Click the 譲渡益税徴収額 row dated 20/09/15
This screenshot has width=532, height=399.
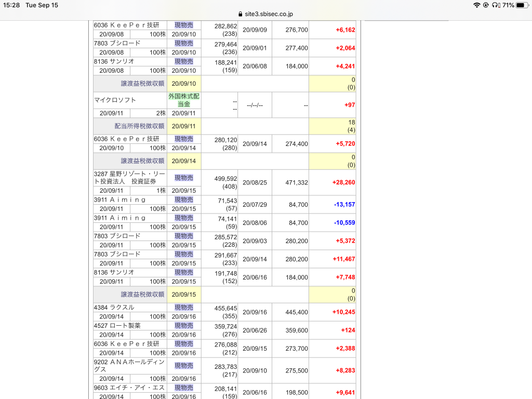tap(224, 295)
